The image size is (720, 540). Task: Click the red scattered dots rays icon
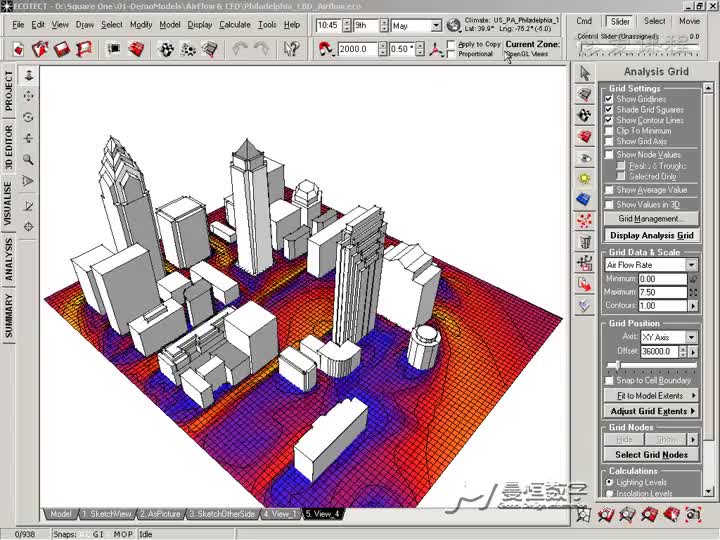[584, 221]
